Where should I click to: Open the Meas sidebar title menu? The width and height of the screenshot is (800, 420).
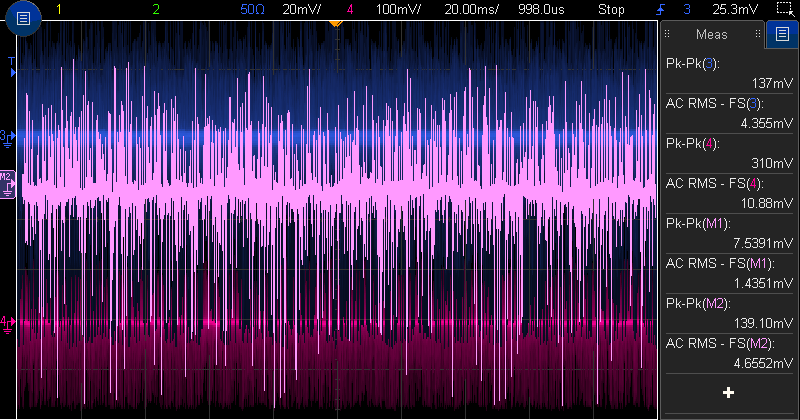711,34
